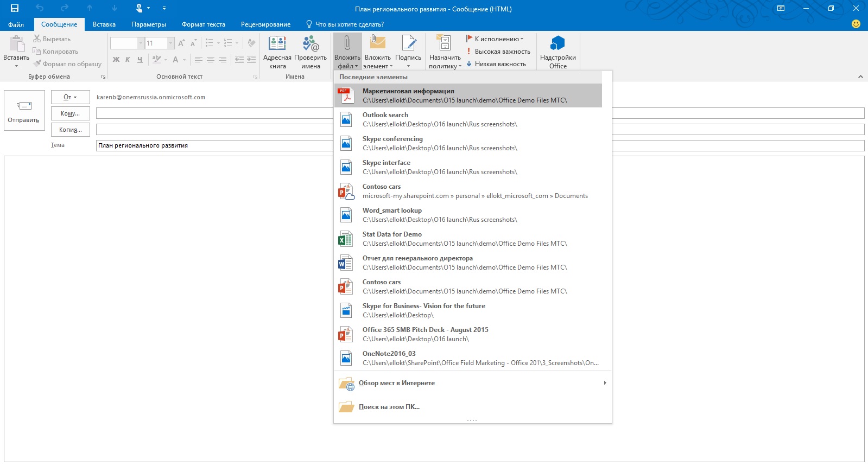Click the numbered list icon
868x466 pixels.
228,43
